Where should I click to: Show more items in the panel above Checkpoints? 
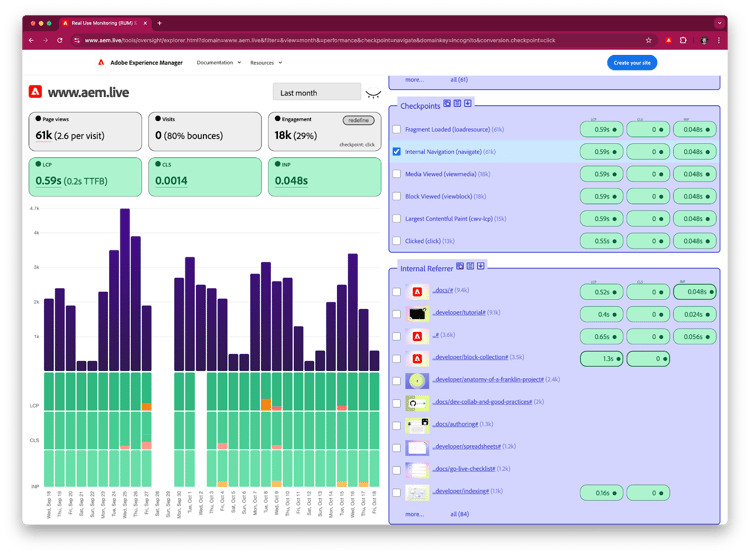pyautogui.click(x=414, y=79)
